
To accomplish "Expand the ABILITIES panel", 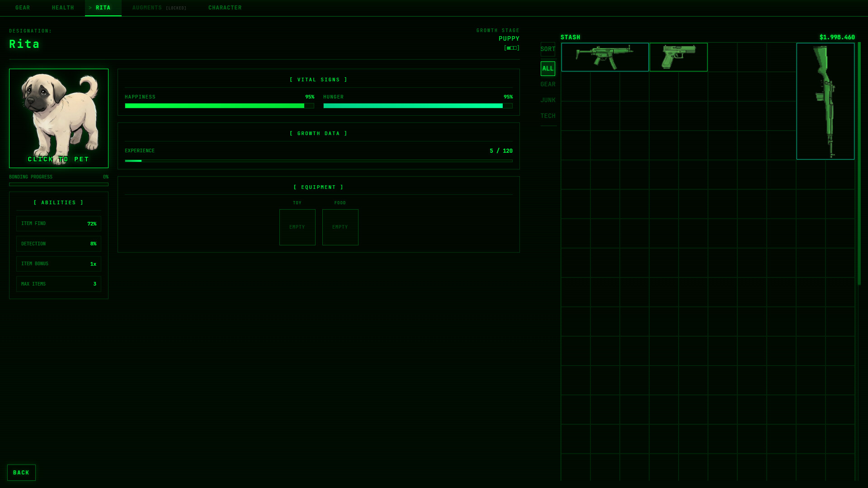I will (x=58, y=202).
